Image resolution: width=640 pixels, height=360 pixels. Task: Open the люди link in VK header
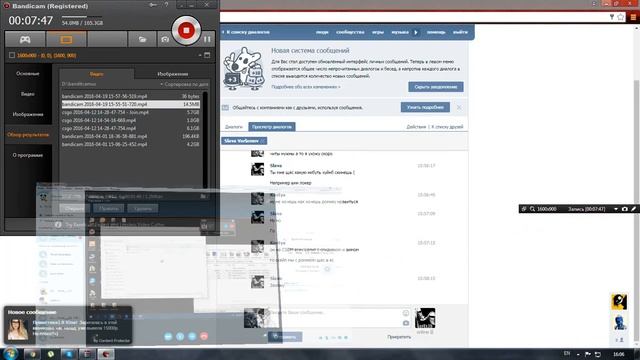pos(322,32)
